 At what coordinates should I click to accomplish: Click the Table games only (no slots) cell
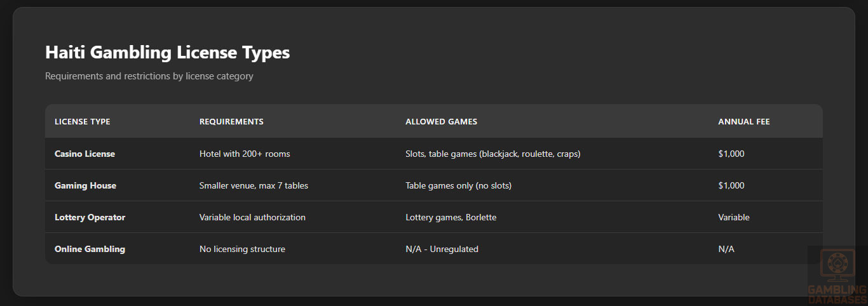tap(458, 185)
